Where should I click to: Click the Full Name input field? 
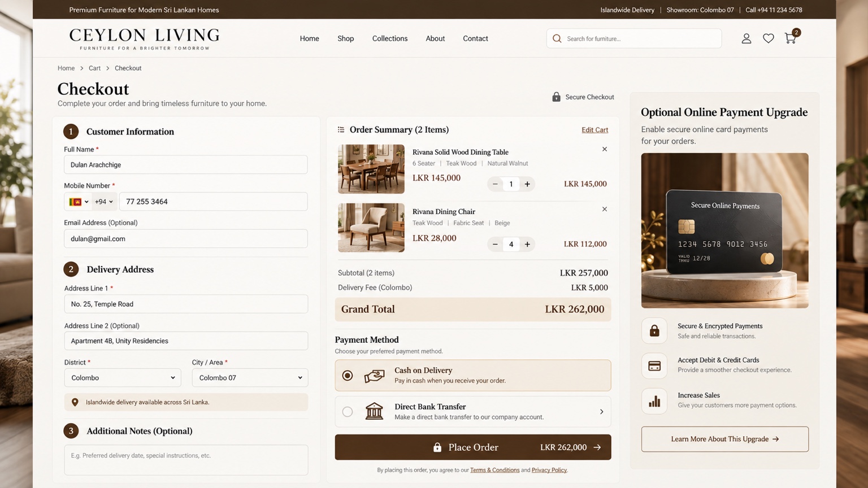[x=185, y=164]
